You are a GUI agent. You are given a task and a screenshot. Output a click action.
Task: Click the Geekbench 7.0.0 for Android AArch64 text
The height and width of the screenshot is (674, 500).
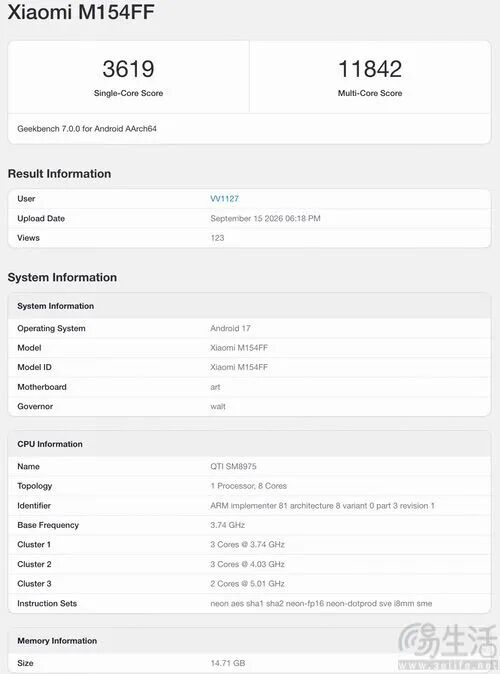tap(87, 129)
